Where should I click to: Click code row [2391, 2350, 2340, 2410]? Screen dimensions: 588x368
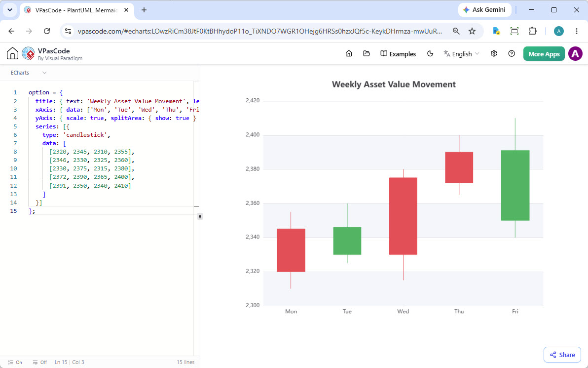click(x=90, y=186)
